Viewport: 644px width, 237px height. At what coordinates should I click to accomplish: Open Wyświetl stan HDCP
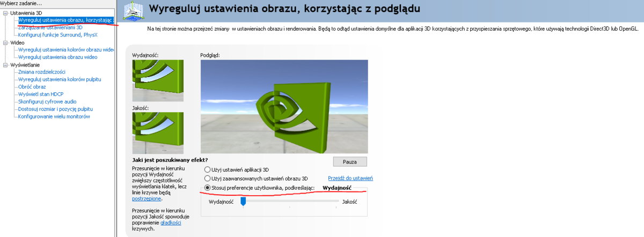pos(40,94)
